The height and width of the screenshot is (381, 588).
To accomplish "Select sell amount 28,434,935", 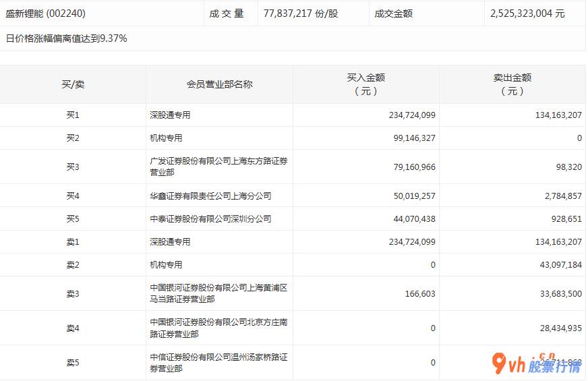I will pos(560,328).
